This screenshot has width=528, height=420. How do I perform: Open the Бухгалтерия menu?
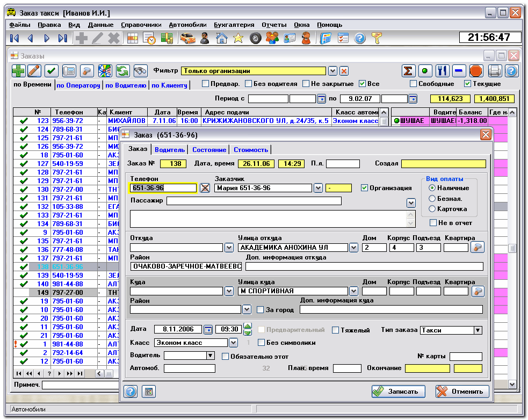(234, 25)
